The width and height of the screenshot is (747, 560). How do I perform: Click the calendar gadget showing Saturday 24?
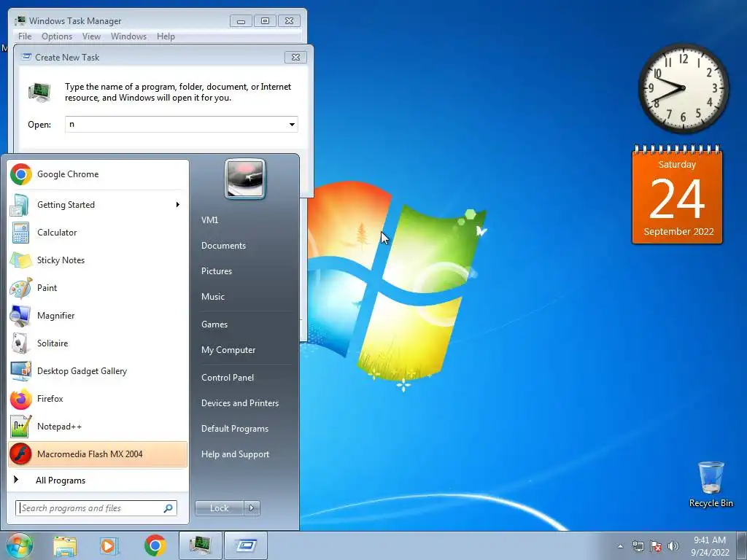[677, 195]
